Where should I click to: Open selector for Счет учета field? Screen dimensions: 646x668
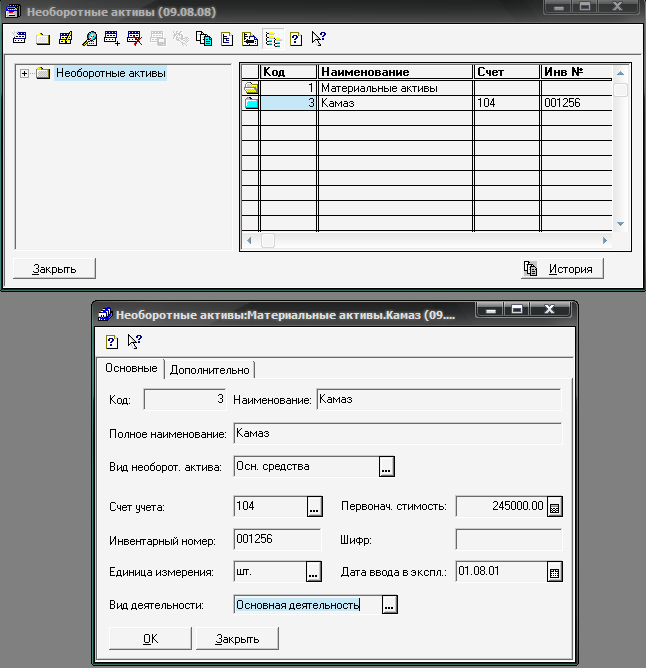point(314,507)
